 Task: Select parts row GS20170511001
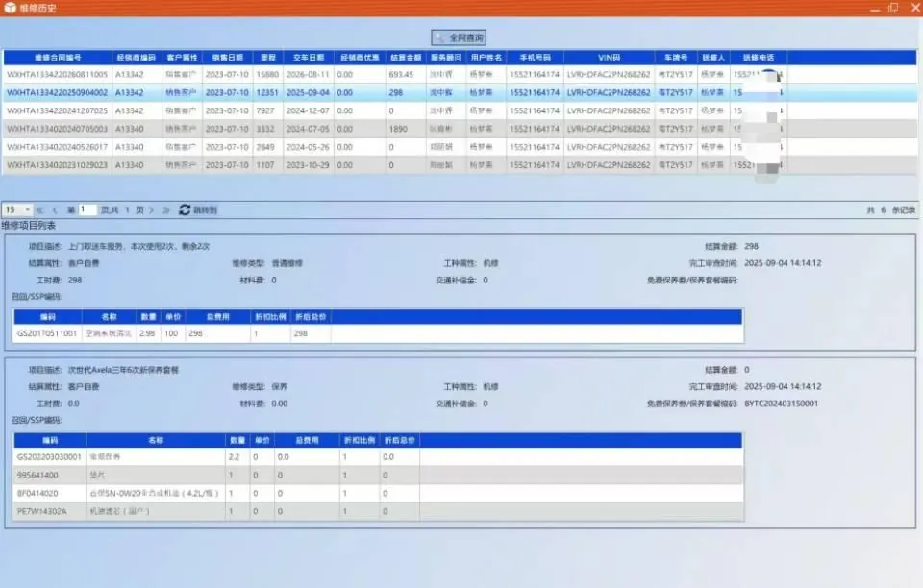coord(379,333)
